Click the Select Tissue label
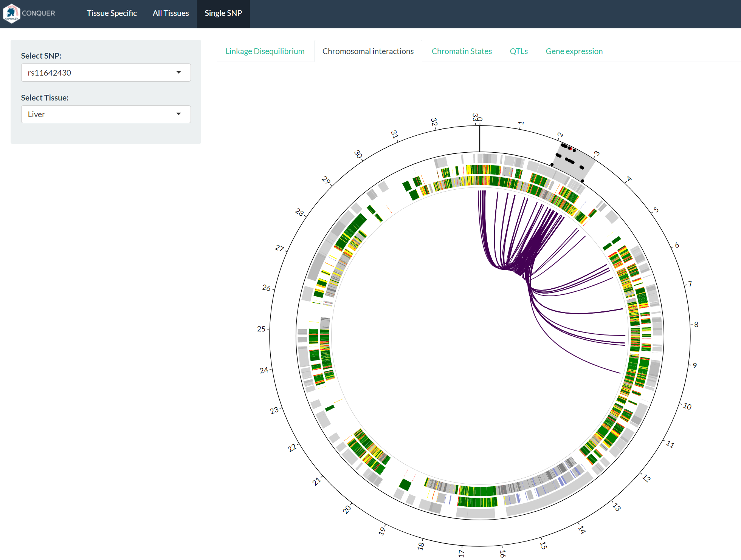 coord(45,97)
